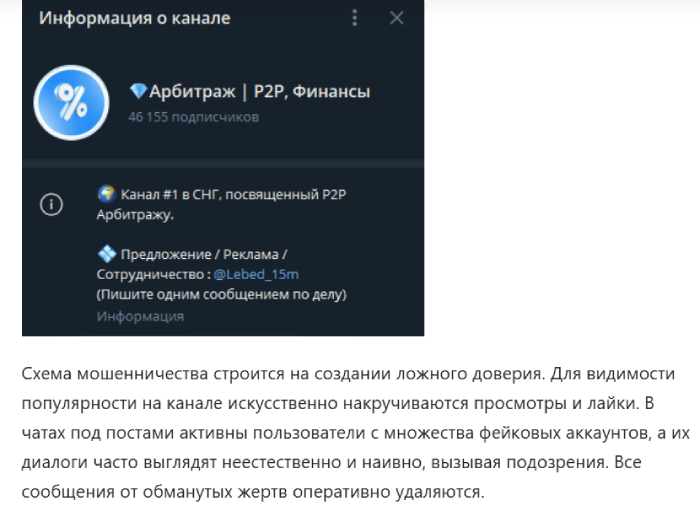Click the circled info icon
Viewport: 700px width, 506px height.
(x=51, y=204)
